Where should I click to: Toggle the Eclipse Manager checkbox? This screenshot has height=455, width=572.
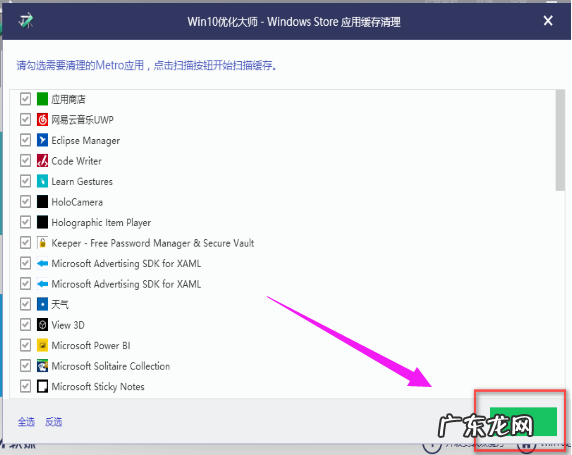click(25, 140)
